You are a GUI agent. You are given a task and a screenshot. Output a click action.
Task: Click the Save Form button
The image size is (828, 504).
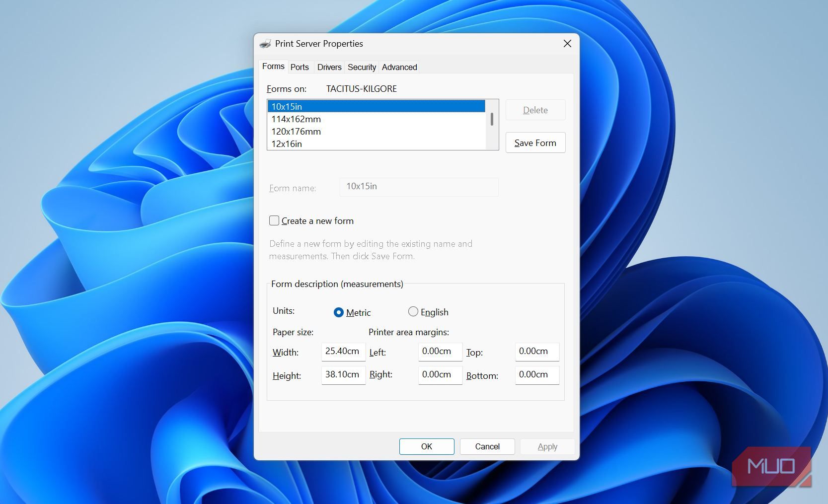(x=535, y=143)
